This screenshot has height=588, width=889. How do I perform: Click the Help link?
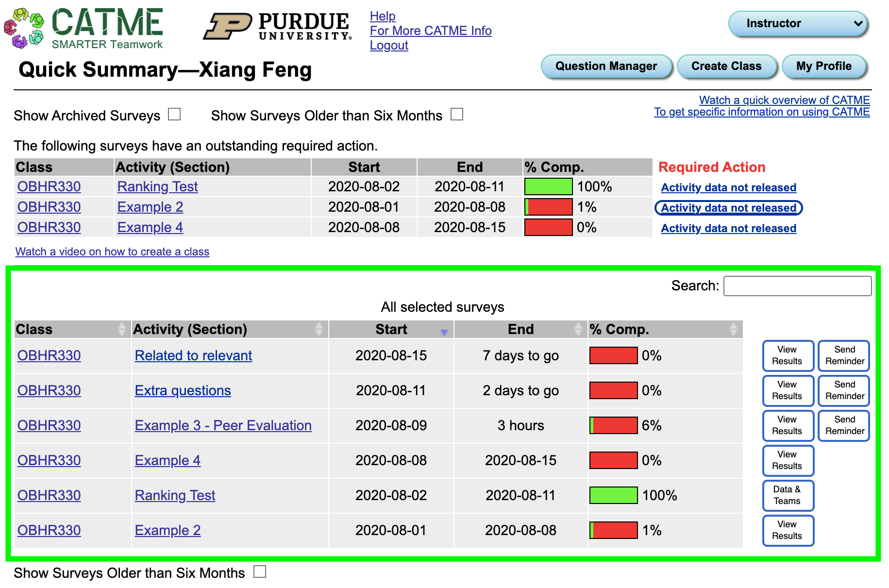coord(382,16)
